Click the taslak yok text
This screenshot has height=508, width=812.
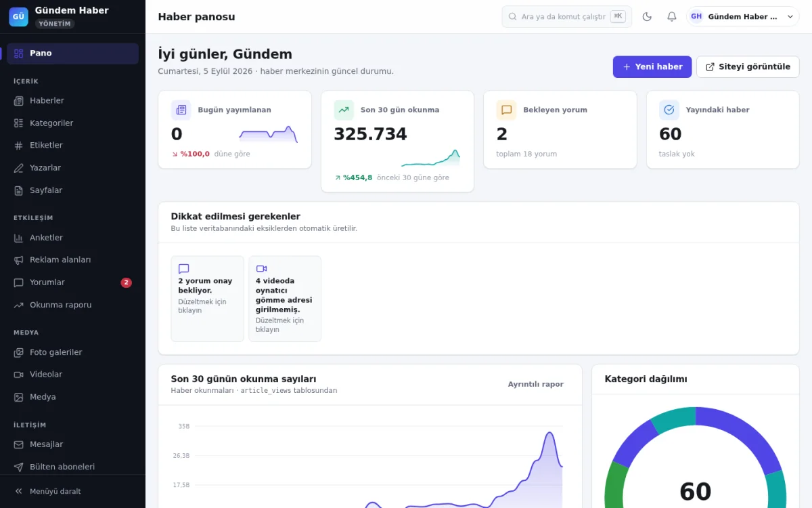[x=677, y=154]
